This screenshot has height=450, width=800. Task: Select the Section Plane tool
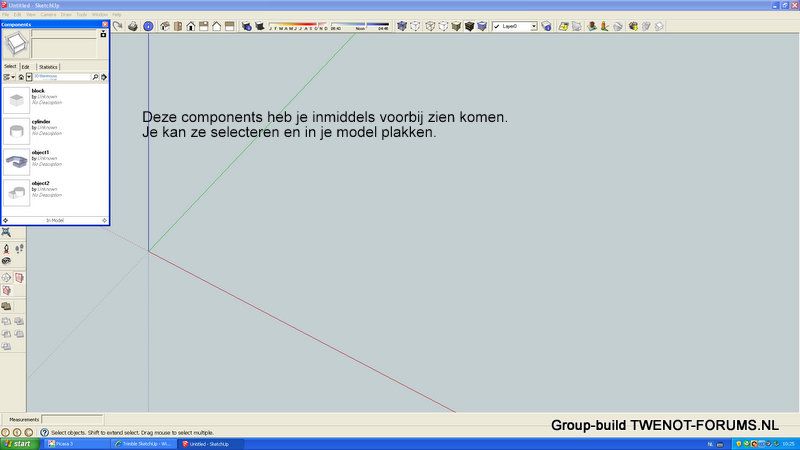6,278
